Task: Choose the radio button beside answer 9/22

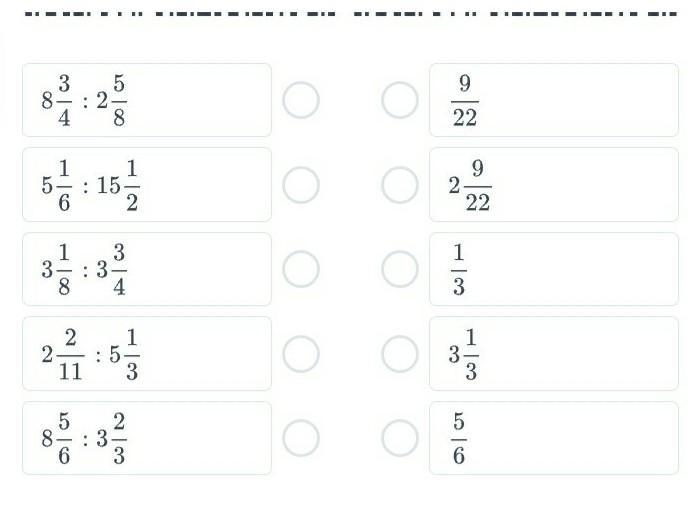Action: pyautogui.click(x=400, y=100)
